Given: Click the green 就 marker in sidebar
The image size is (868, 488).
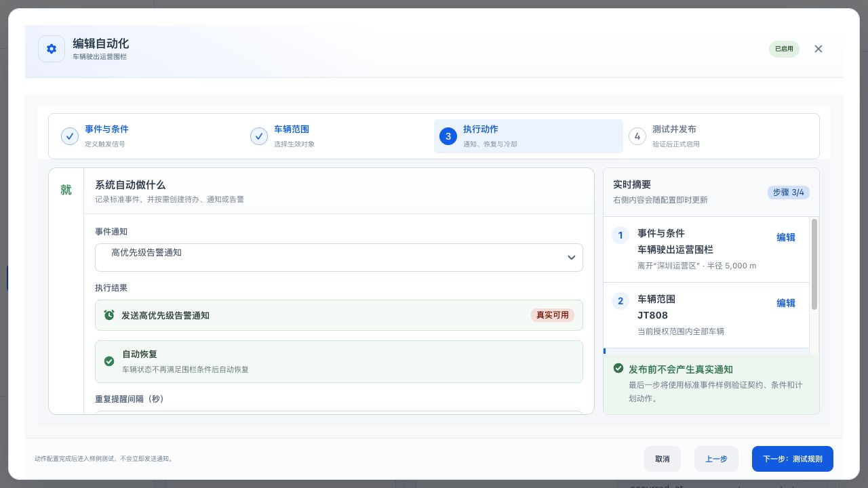Looking at the screenshot, I should tap(66, 190).
